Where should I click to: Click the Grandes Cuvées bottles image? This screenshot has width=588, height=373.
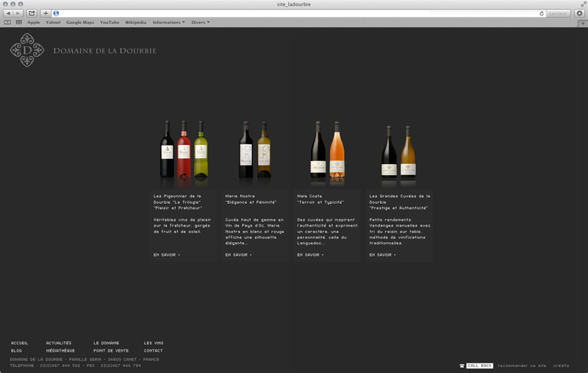398,152
